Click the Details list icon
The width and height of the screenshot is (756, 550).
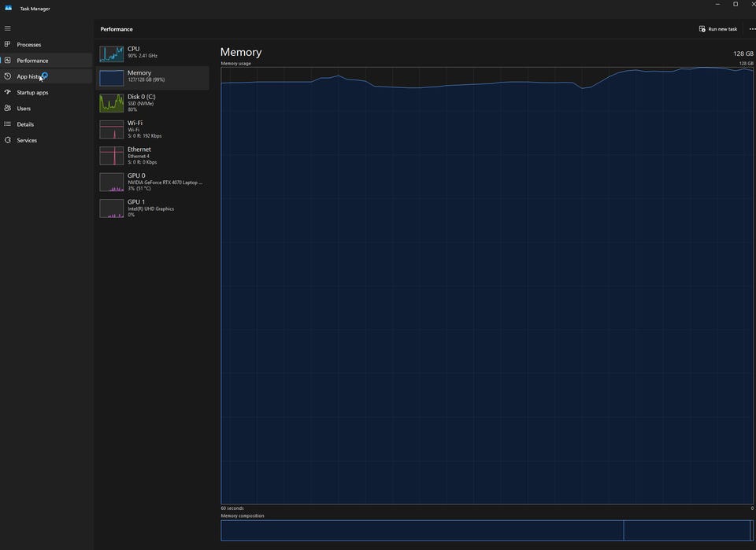[8, 124]
